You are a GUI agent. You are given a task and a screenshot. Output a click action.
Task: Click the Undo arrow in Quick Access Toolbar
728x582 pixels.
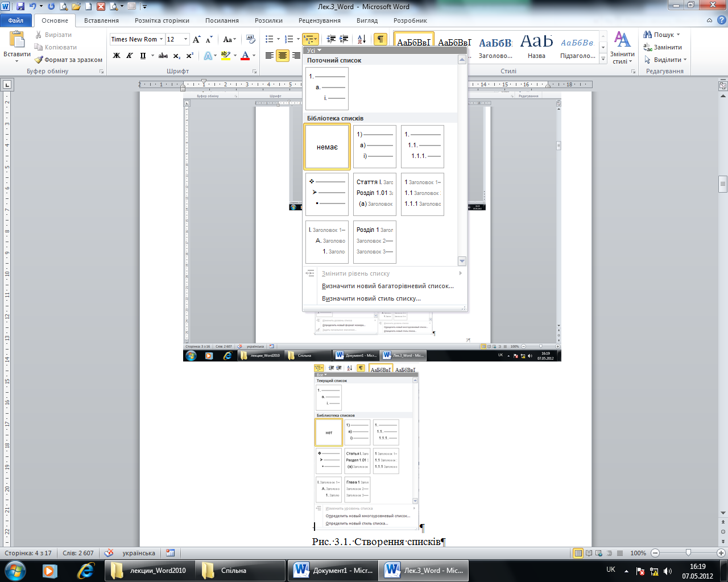click(x=33, y=7)
